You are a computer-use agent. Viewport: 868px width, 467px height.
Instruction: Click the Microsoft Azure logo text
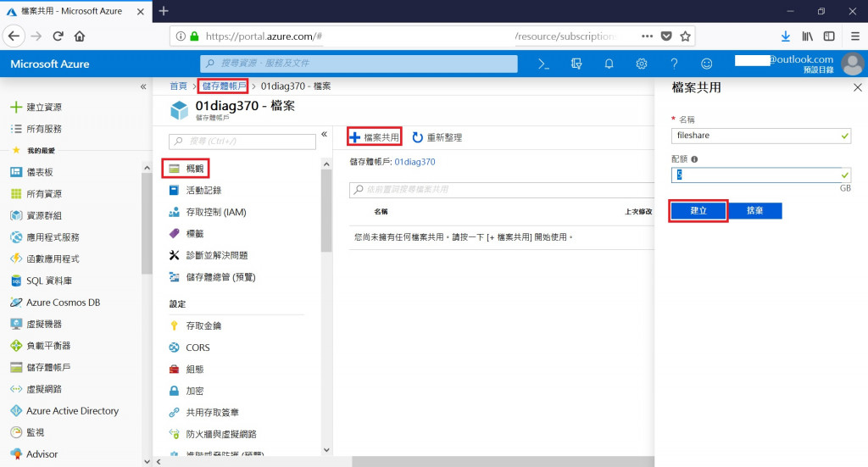tap(50, 64)
